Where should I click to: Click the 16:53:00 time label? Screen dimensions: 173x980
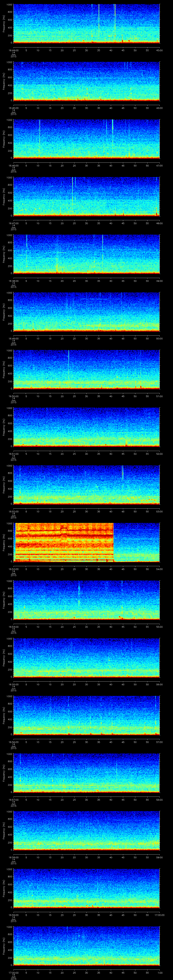pyautogui.click(x=13, y=569)
